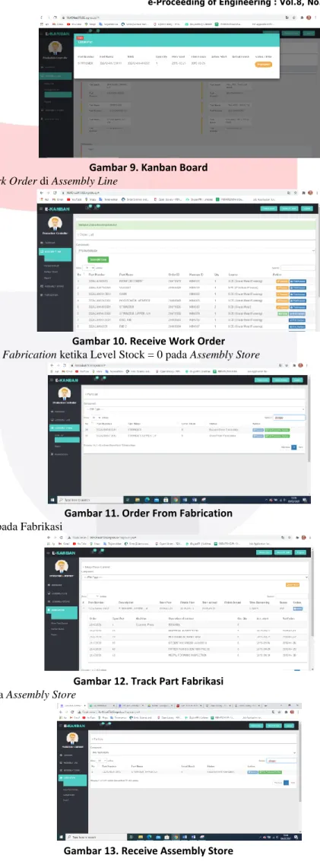
Task: Click the search field in the Gambar 13 screenshot
Action: pyautogui.click(x=283, y=761)
